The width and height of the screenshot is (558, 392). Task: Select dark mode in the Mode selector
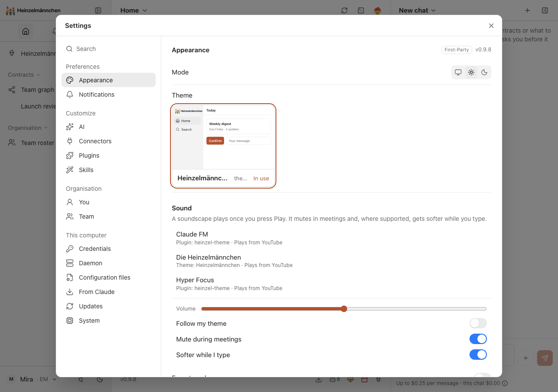coord(484,72)
